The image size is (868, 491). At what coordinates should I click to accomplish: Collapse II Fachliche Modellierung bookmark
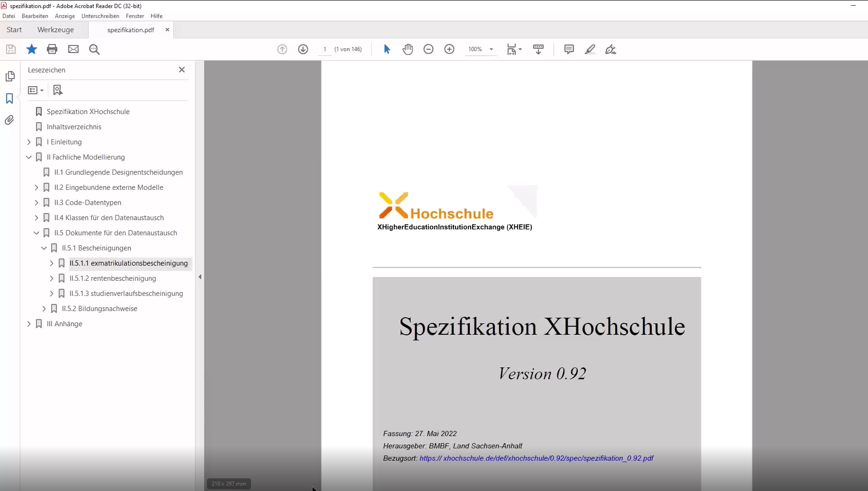tap(29, 157)
